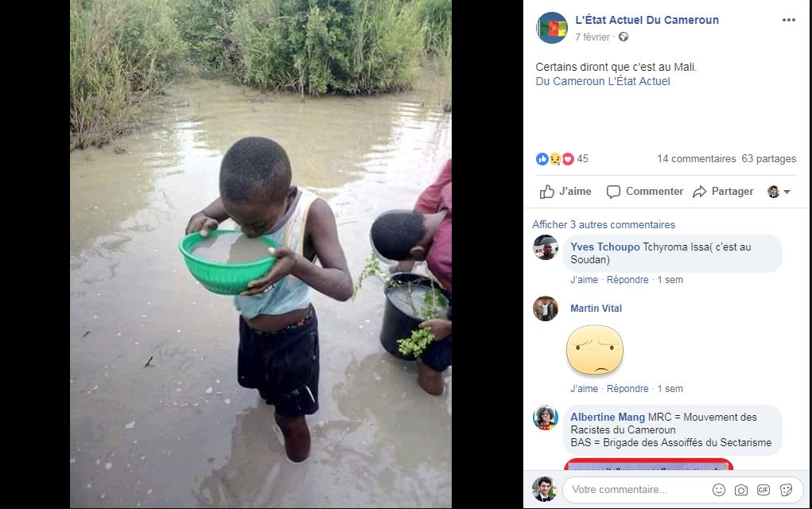The image size is (812, 509).
Task: Click the Commenter speech bubble icon
Action: [613, 192]
